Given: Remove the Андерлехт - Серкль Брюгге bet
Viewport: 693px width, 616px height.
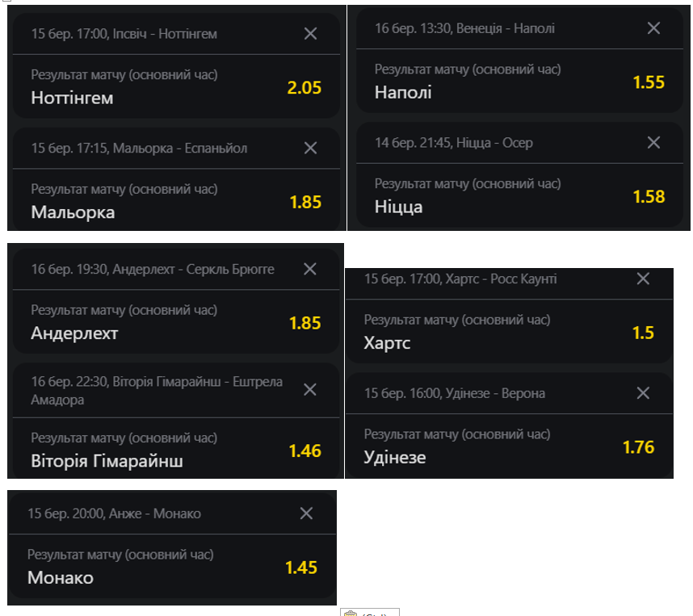Looking at the screenshot, I should tap(309, 269).
